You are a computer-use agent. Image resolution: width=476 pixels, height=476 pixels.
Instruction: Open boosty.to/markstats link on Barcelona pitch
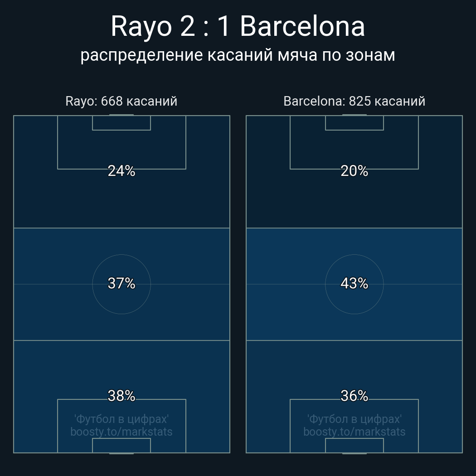click(x=354, y=432)
